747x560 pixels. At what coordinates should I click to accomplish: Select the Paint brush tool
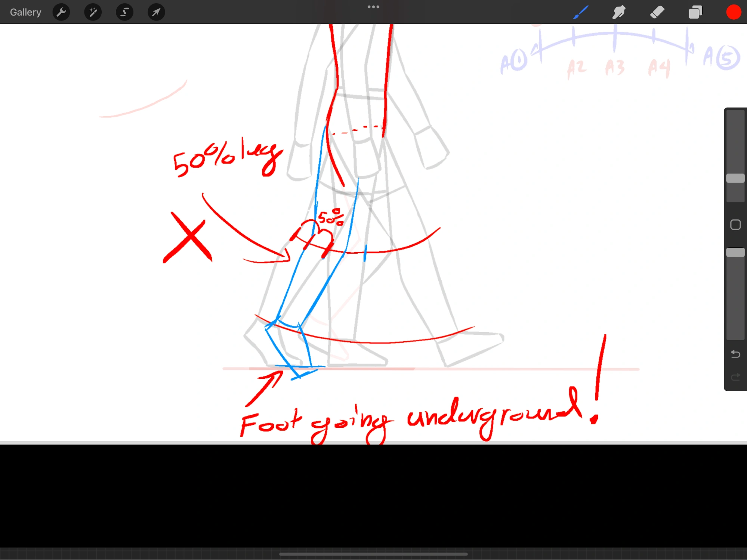[x=581, y=12]
